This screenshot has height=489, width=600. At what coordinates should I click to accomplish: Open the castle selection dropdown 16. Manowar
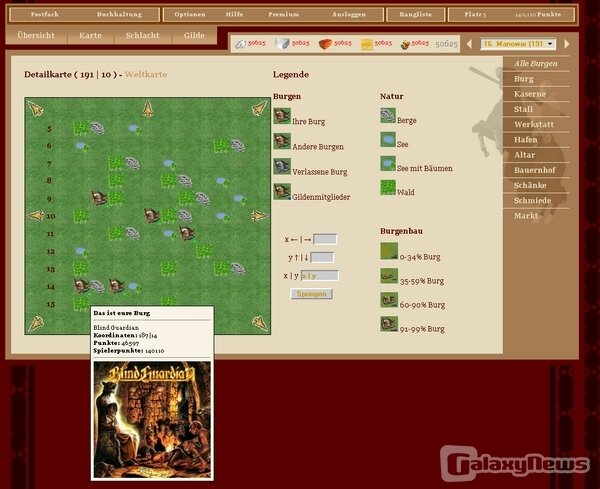tap(518, 44)
